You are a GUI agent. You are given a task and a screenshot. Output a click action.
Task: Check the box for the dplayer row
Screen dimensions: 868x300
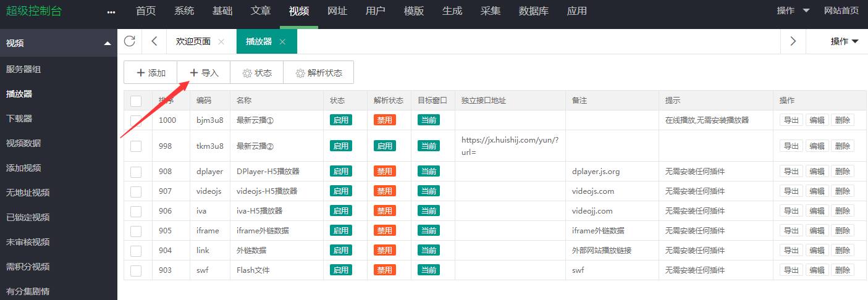(x=136, y=172)
